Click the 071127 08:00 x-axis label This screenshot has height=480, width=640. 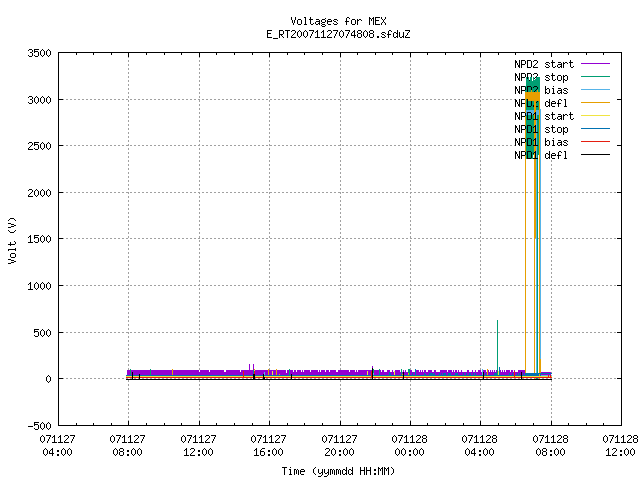(128, 446)
